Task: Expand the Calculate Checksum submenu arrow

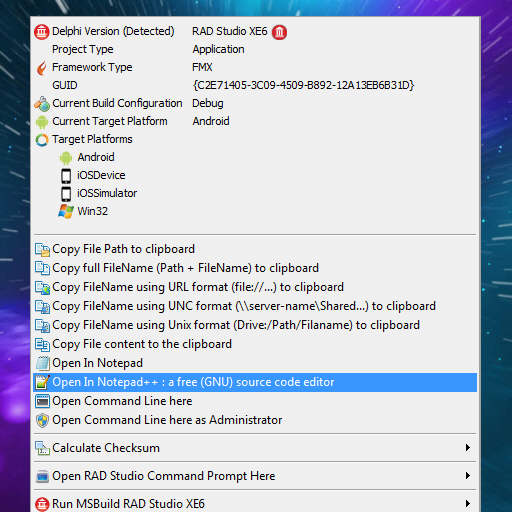Action: coord(468,448)
